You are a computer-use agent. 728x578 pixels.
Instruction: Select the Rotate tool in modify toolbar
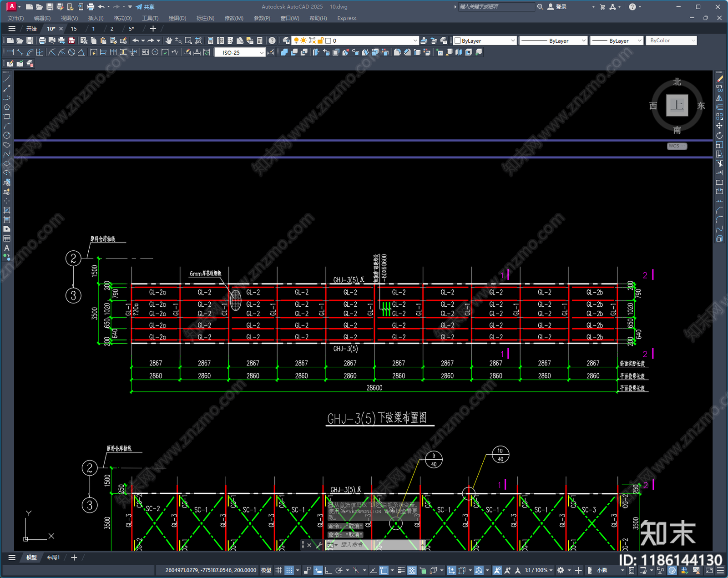click(x=719, y=135)
